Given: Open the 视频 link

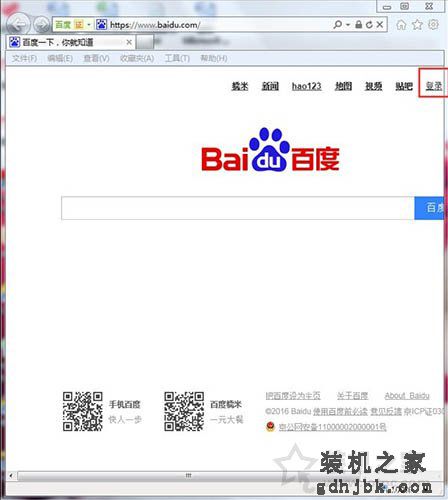Looking at the screenshot, I should (x=373, y=86).
